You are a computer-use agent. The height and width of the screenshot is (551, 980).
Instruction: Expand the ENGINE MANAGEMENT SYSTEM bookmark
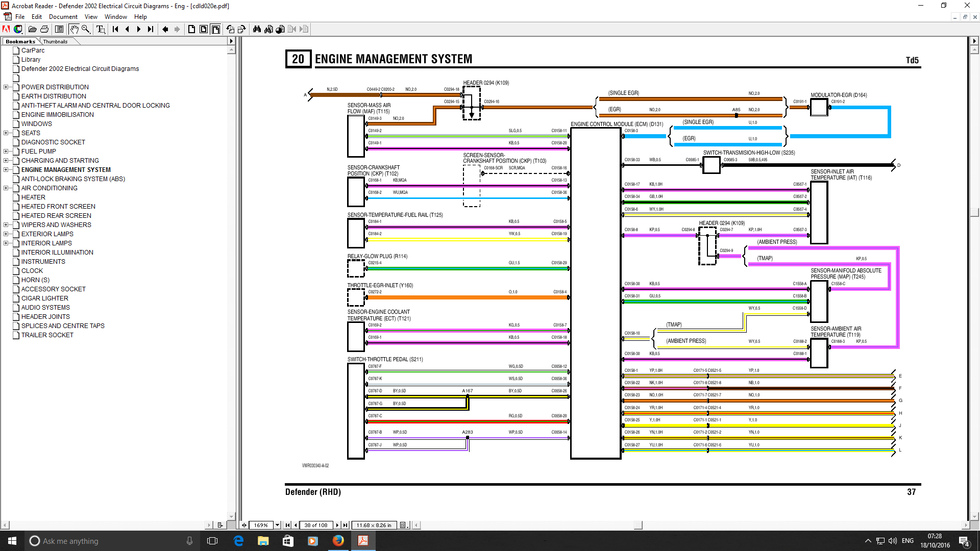tap(6, 170)
